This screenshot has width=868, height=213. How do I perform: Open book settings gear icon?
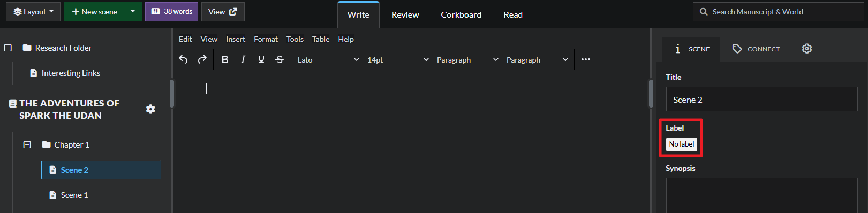click(151, 109)
